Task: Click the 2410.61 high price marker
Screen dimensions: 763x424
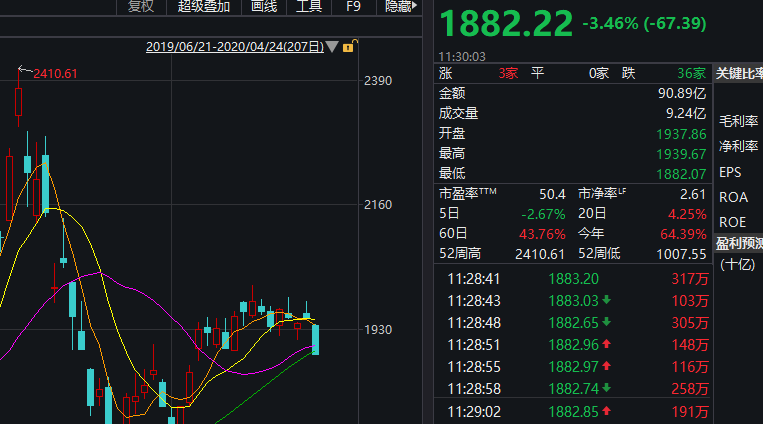Action: click(x=55, y=73)
